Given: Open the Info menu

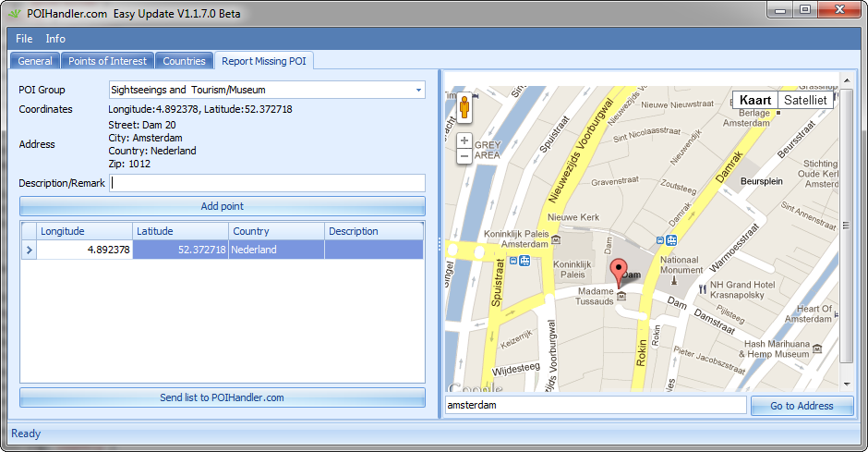Looking at the screenshot, I should (55, 39).
